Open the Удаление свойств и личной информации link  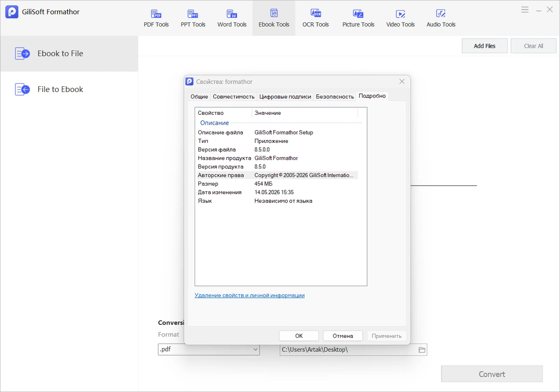250,295
